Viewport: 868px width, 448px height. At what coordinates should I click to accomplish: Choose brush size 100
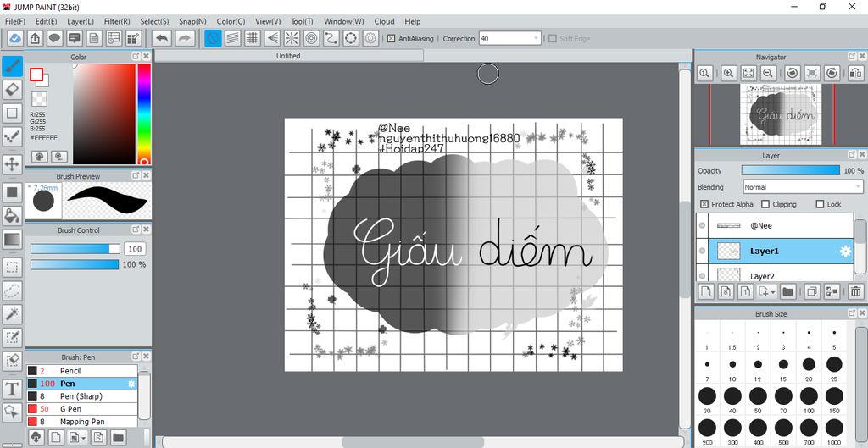pyautogui.click(x=809, y=400)
